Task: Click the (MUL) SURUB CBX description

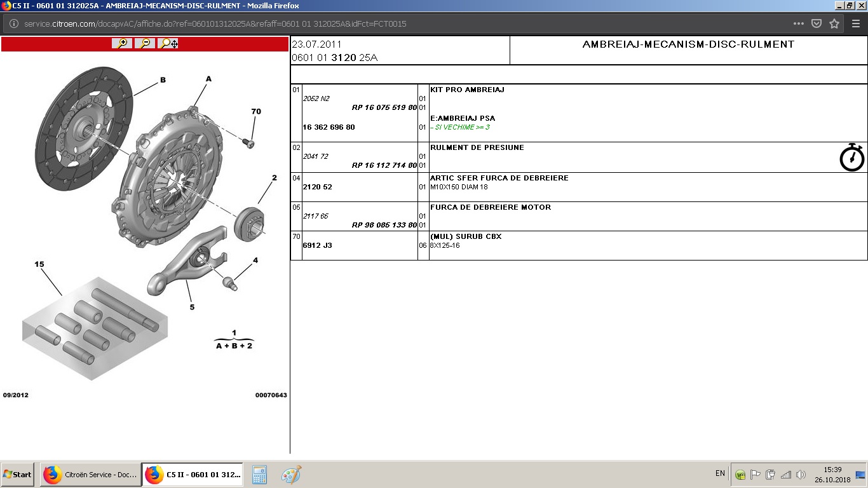Action: point(466,236)
